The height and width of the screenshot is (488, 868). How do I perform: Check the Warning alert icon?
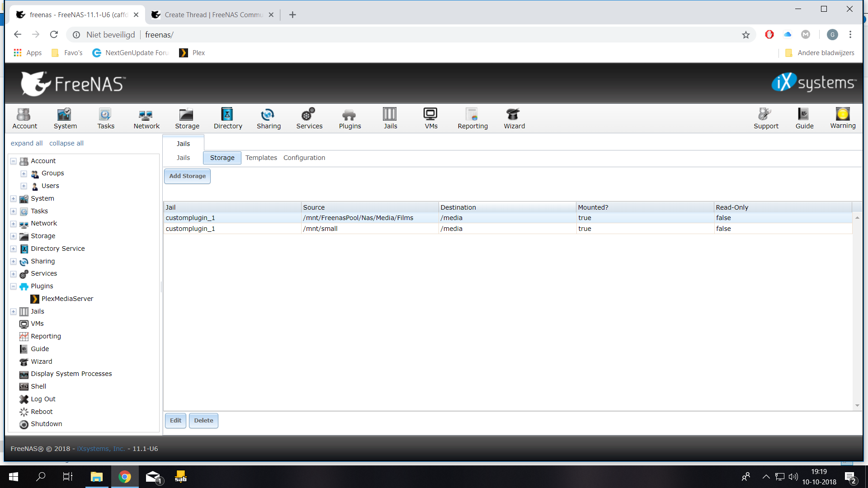click(x=843, y=118)
